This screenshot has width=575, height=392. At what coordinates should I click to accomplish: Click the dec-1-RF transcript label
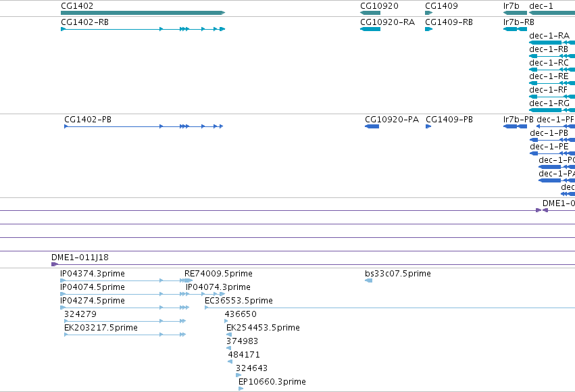(548, 90)
